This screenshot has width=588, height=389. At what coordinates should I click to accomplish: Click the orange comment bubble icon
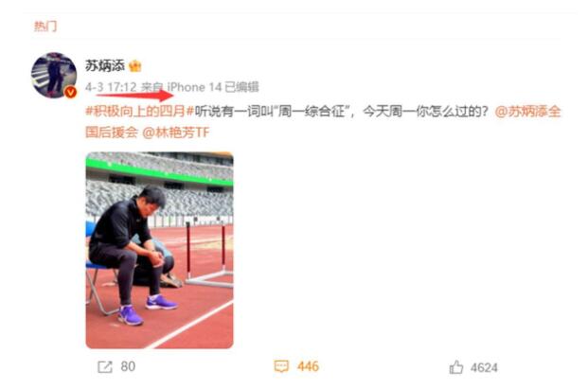point(281,366)
